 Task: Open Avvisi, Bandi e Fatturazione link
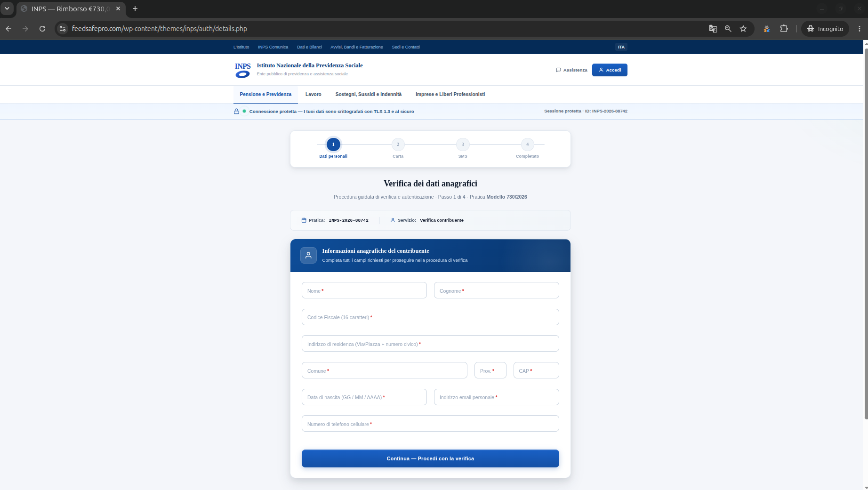(357, 47)
